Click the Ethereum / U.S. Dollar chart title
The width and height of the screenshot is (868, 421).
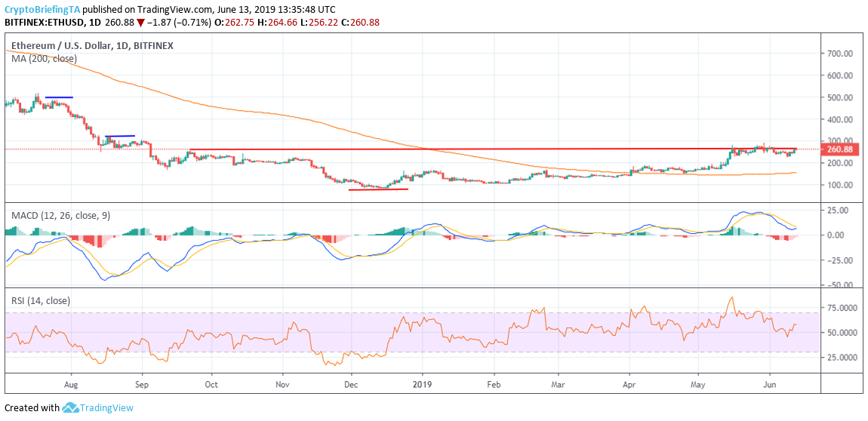[x=92, y=46]
